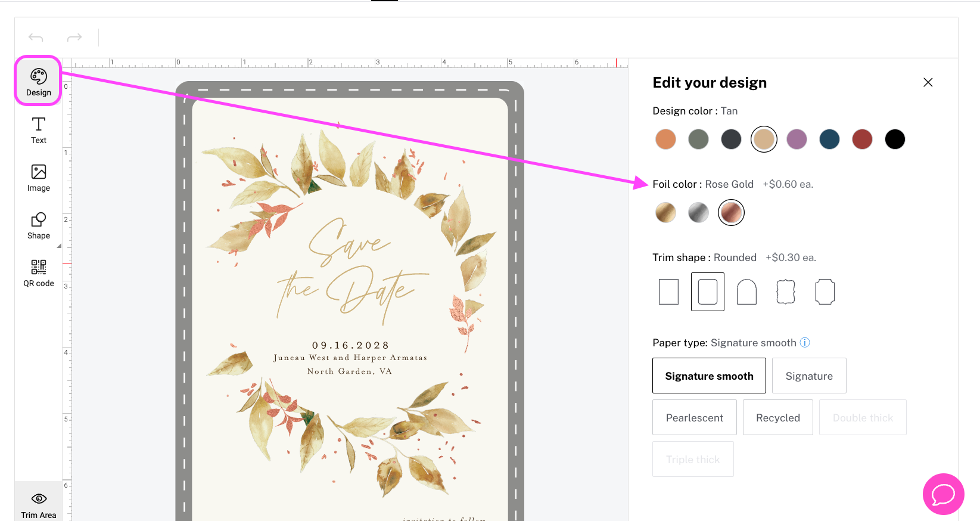Choose the rose gold foil color

[731, 212]
